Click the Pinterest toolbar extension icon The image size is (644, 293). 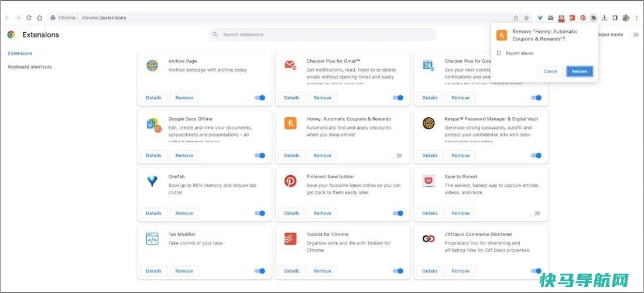(x=583, y=18)
